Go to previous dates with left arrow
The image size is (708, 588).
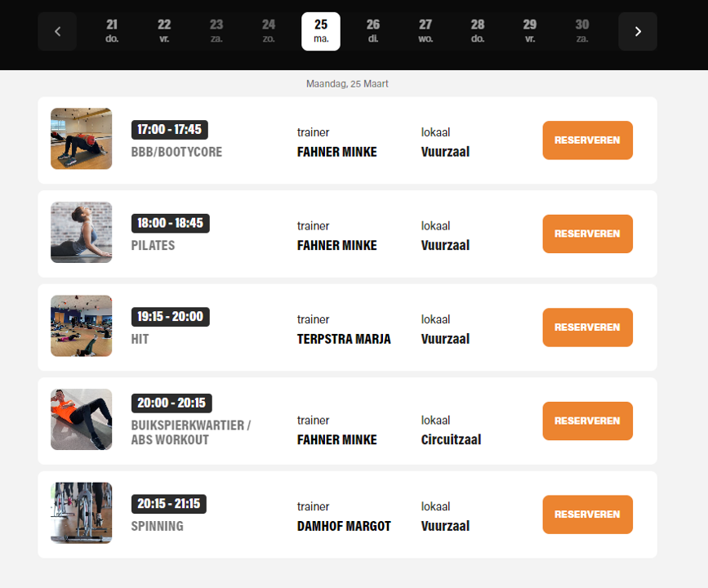click(57, 32)
